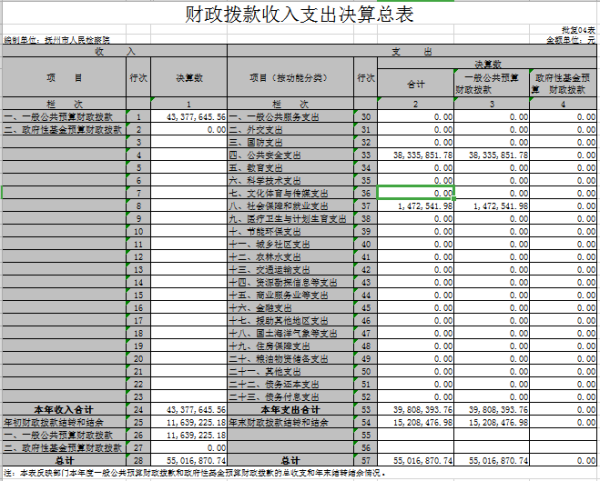
Task: Click the 十四、资源勘探信息等支出 cell
Action: 290,282
